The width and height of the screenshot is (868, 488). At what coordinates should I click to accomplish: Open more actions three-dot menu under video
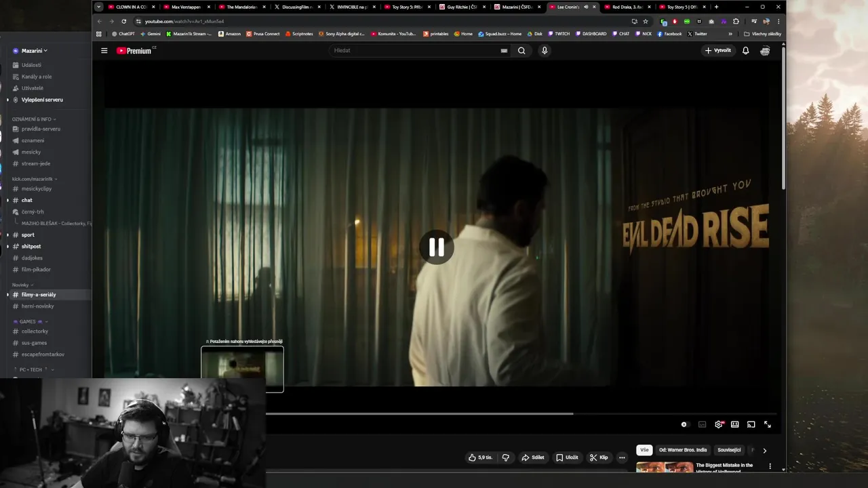tap(622, 457)
